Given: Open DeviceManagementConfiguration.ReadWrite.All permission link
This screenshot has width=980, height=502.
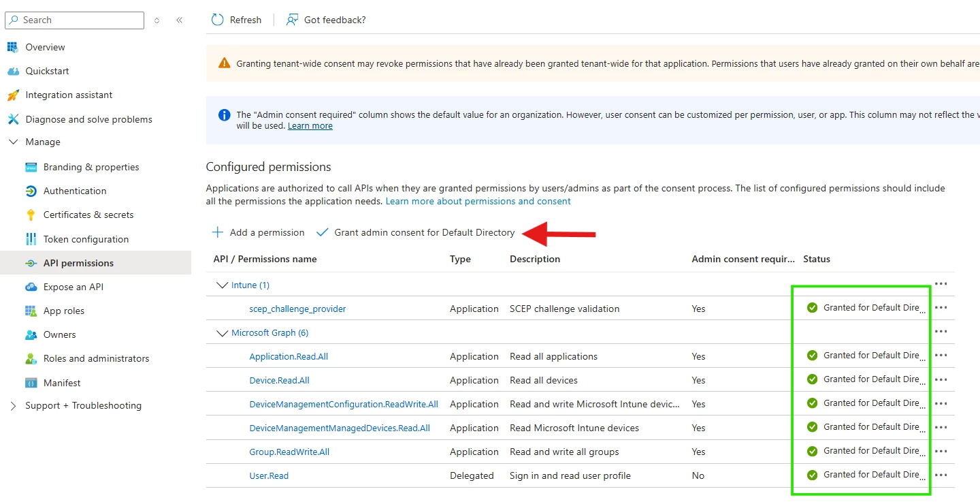Looking at the screenshot, I should coord(344,405).
